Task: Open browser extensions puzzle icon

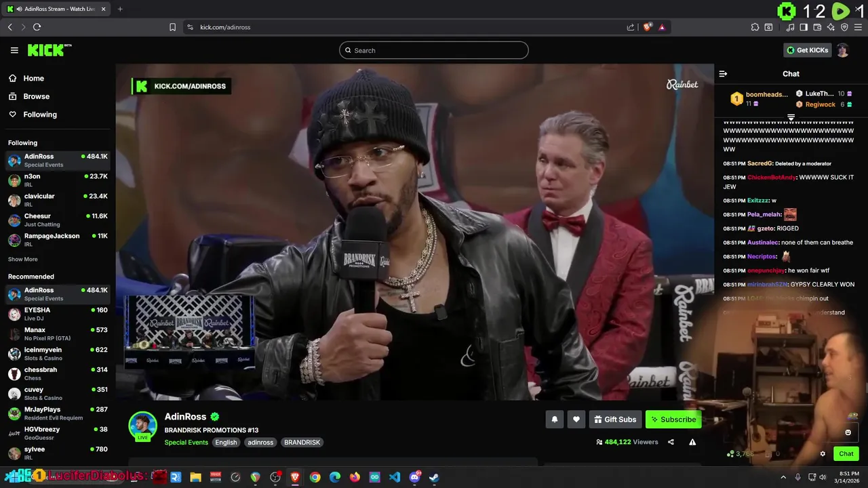Action: pos(755,27)
